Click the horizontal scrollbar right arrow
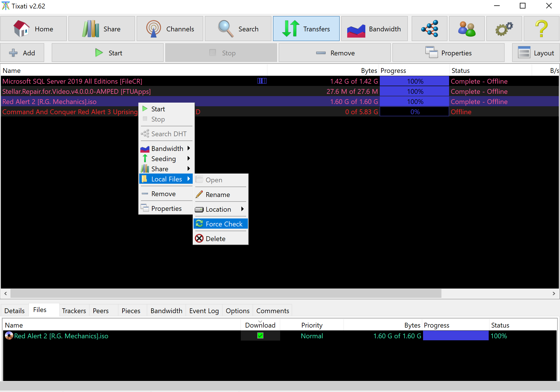The image size is (560, 392). point(554,293)
